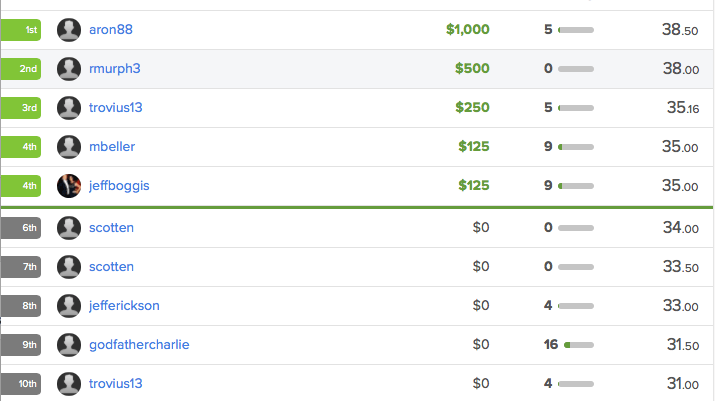Click the 9th place gray badge
Image resolution: width=715 pixels, height=401 pixels.
pos(21,345)
